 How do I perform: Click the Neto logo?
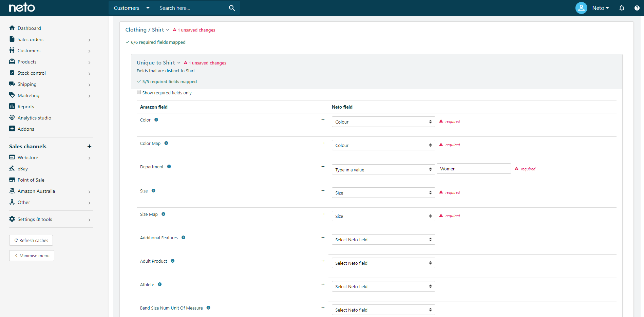(x=22, y=7)
